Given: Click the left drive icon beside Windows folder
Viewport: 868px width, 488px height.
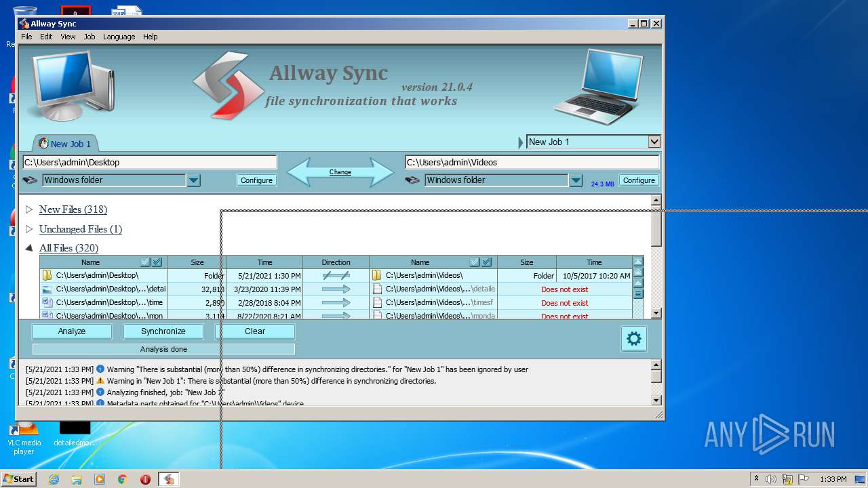Looking at the screenshot, I should [30, 180].
